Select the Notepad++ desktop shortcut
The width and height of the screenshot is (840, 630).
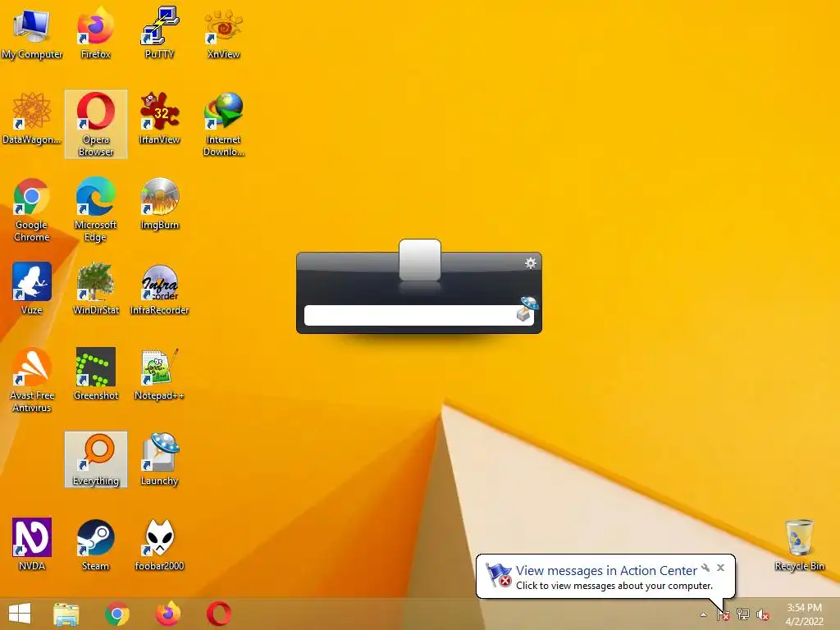pyautogui.click(x=159, y=374)
